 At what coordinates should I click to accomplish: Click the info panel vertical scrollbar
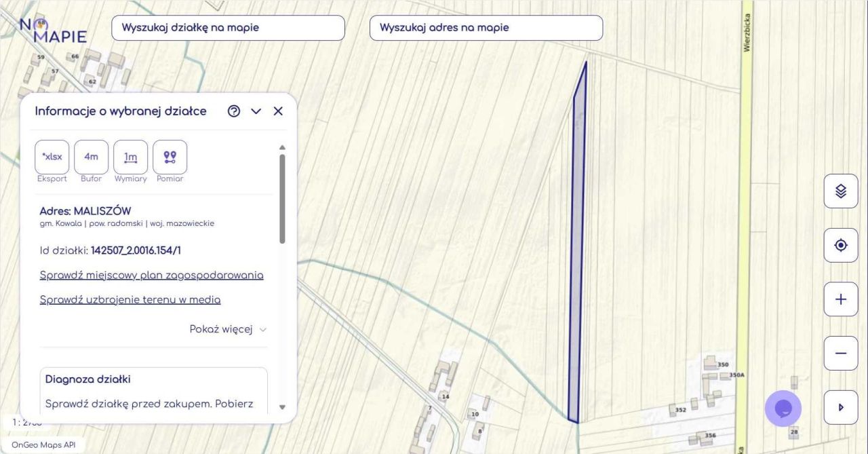pyautogui.click(x=282, y=199)
